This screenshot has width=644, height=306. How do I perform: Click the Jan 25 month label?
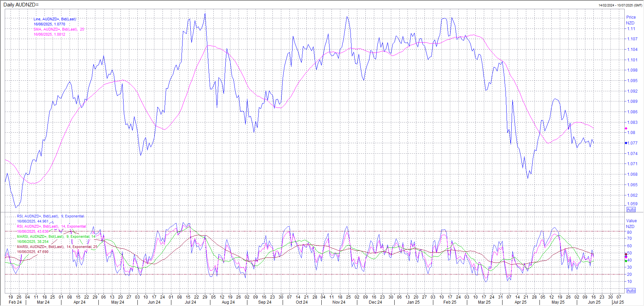(x=413, y=302)
